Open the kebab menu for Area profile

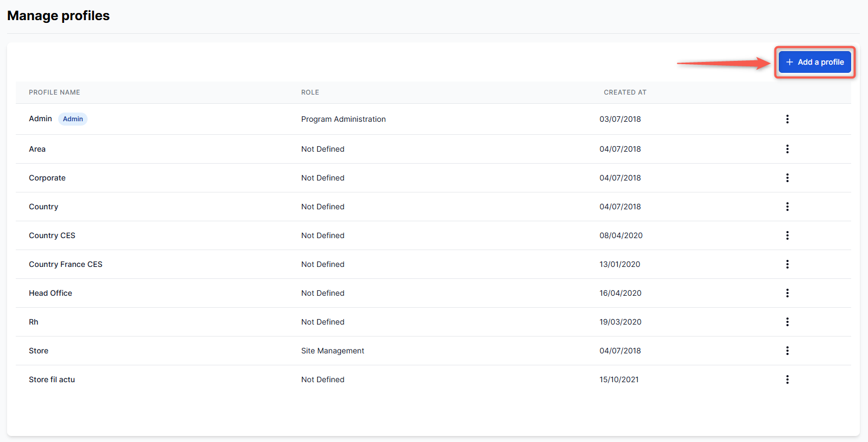click(x=787, y=149)
